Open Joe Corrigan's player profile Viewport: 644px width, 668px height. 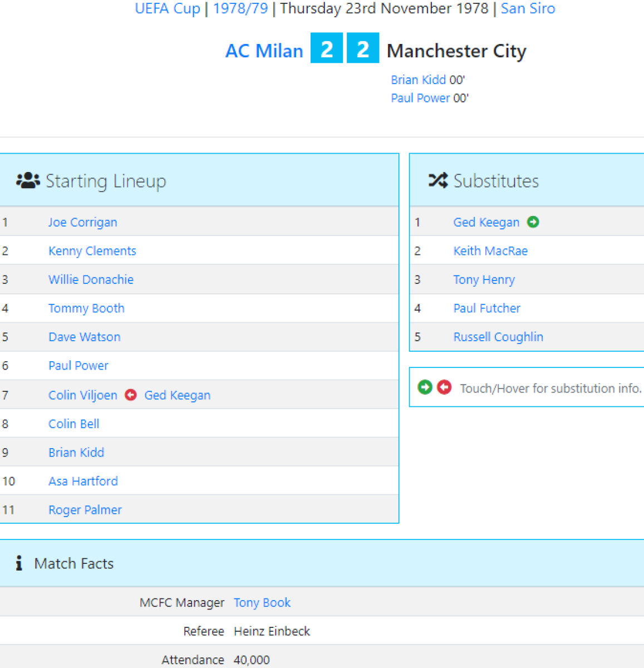(x=82, y=222)
